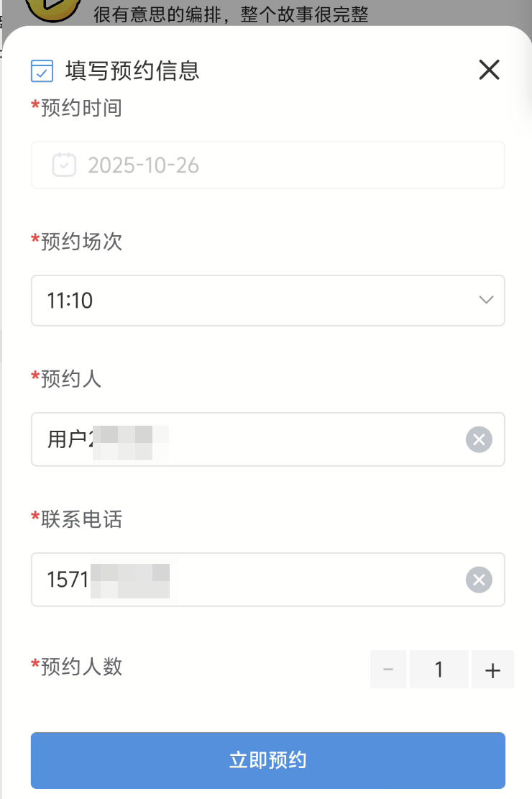Increase 预约人数 with the plus button

tap(492, 670)
